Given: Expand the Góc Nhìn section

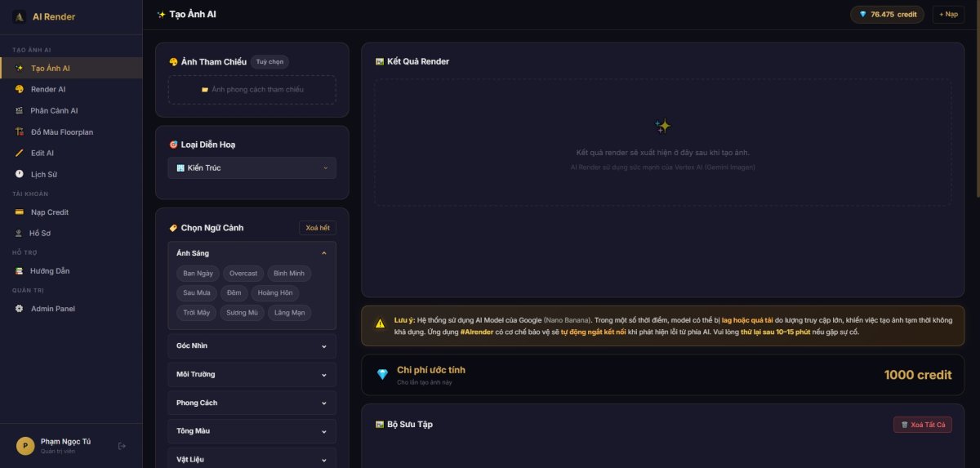Looking at the screenshot, I should [252, 346].
